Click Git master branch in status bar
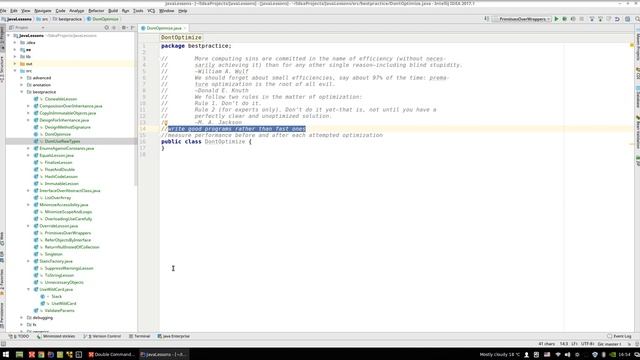 pyautogui.click(x=609, y=344)
